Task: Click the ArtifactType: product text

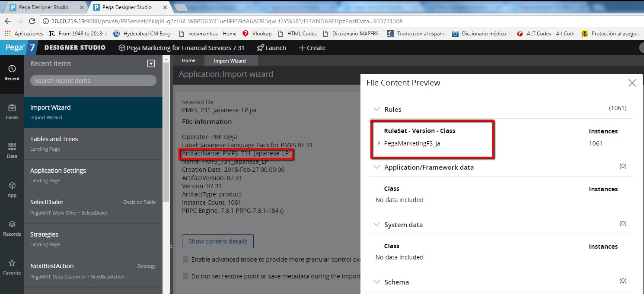Action: pyautogui.click(x=212, y=194)
